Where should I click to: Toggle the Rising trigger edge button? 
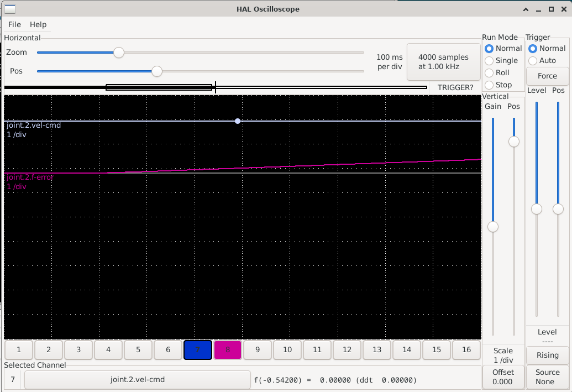(x=547, y=355)
